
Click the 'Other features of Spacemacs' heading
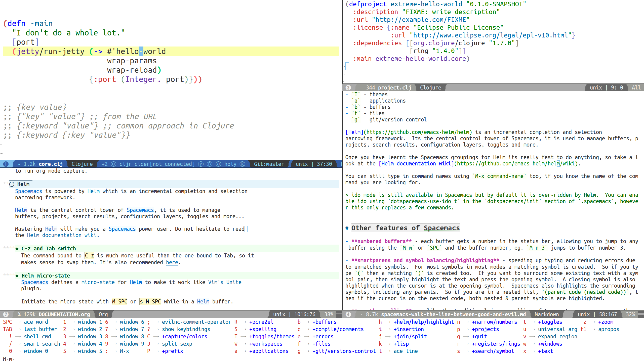coord(406,228)
